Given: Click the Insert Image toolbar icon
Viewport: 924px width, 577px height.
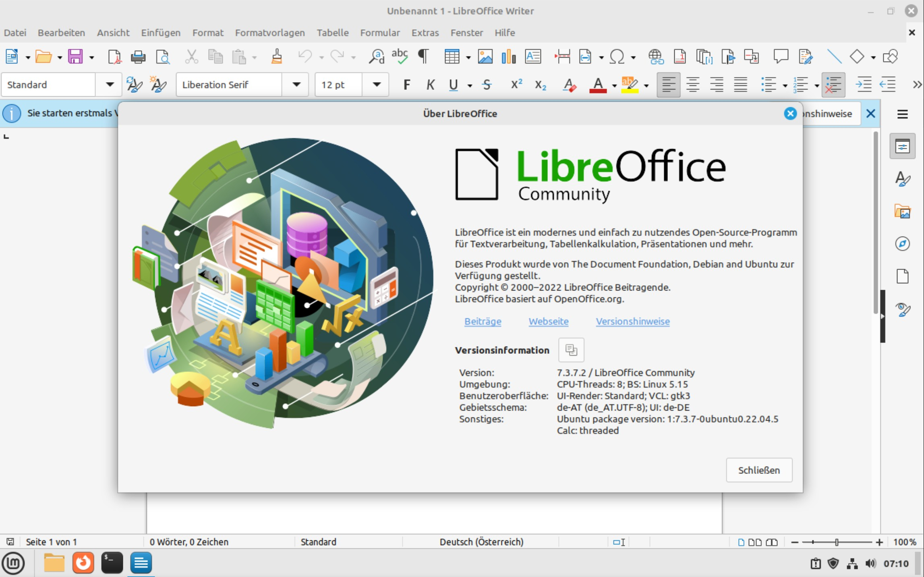Looking at the screenshot, I should (x=485, y=57).
